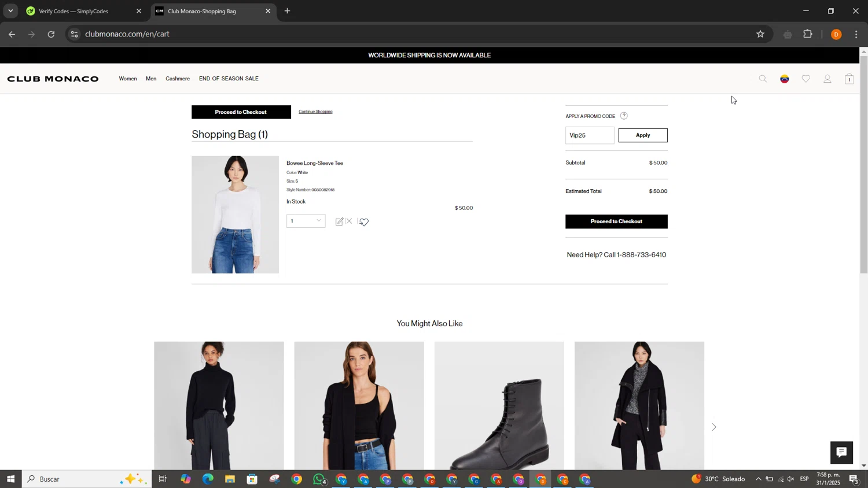Click Proceed to Checkout above shopping bag
This screenshot has width=868, height=488.
pos(241,112)
